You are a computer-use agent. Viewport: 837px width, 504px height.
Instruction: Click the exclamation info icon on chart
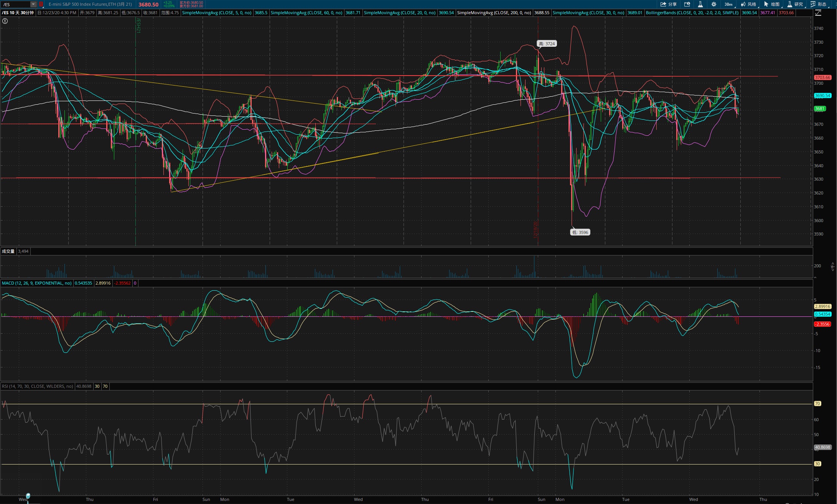(5, 21)
